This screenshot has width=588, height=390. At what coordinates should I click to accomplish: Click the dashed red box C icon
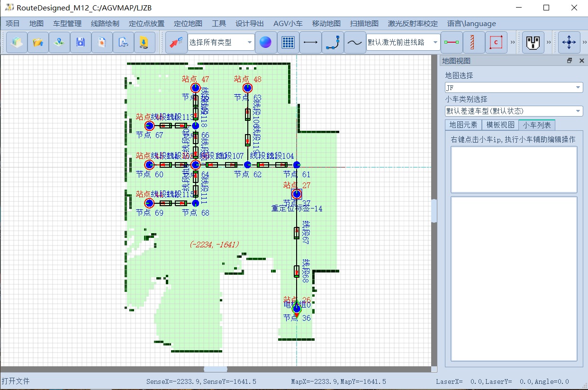point(496,43)
